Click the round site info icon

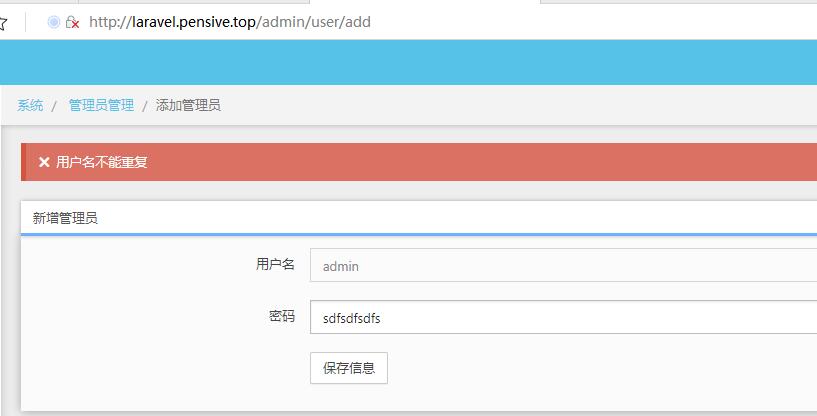pos(54,21)
